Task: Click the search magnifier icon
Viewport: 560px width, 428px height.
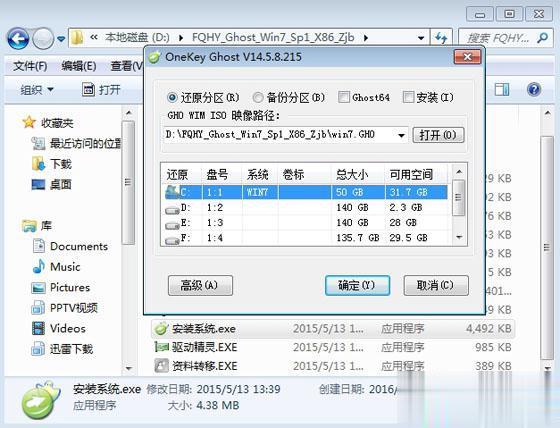Action: [x=542, y=38]
